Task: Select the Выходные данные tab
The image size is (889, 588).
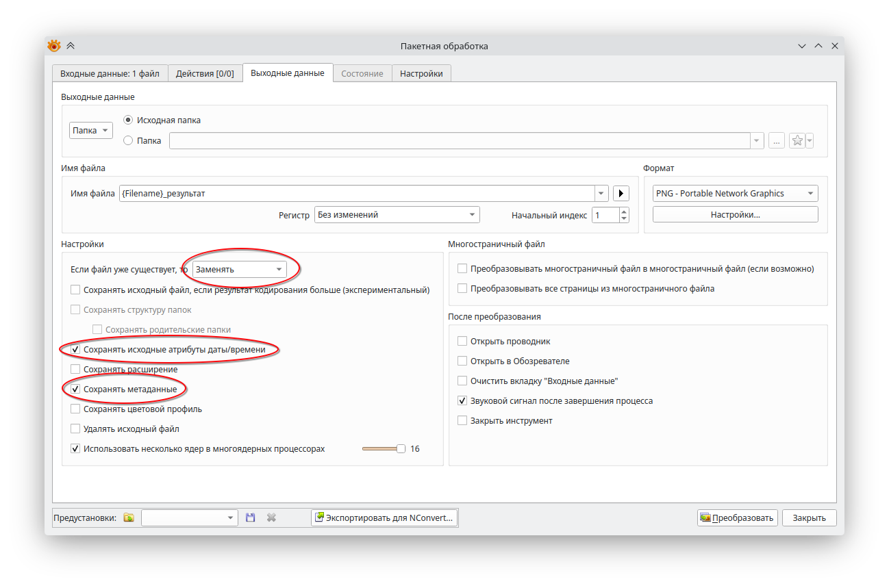Action: (288, 73)
